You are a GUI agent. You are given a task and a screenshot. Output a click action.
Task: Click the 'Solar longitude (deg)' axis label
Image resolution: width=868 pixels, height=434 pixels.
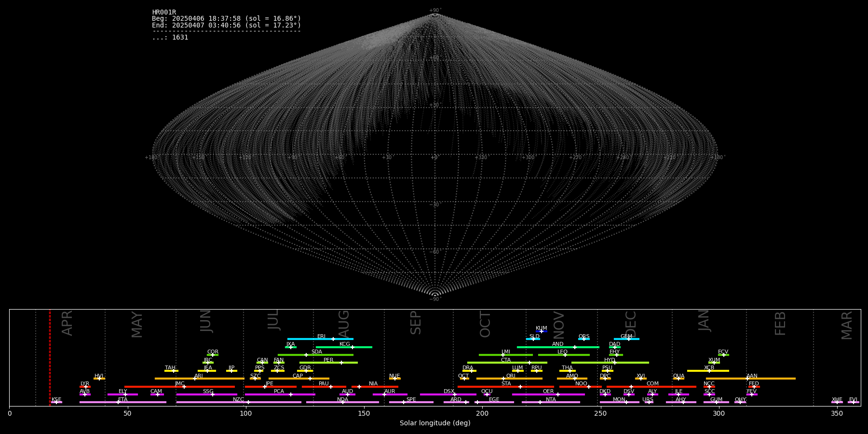435,423
